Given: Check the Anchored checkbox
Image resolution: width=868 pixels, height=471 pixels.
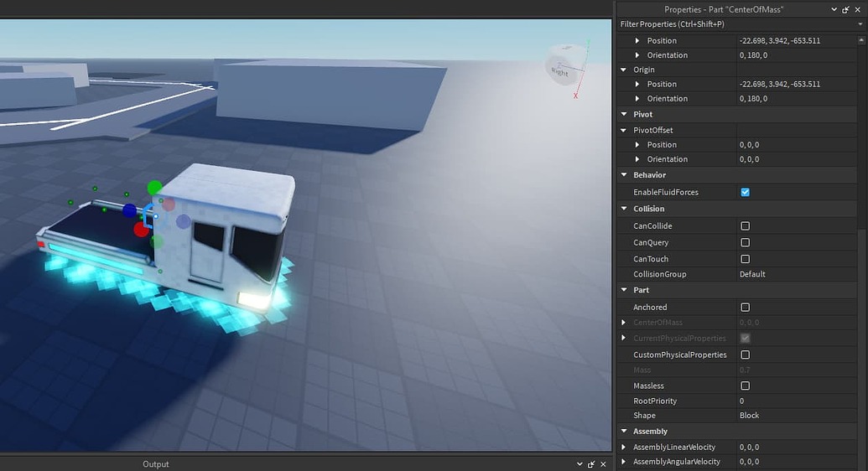Looking at the screenshot, I should click(745, 308).
